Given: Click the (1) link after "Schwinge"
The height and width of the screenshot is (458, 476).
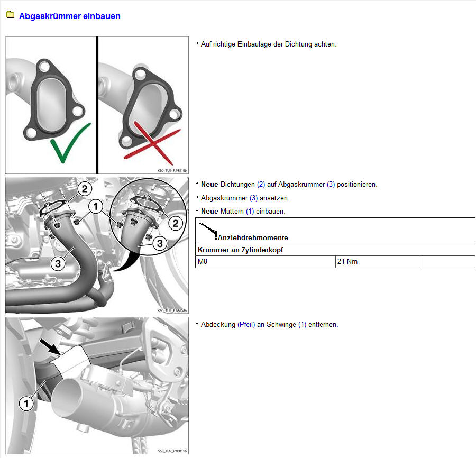Looking at the screenshot, I should pos(302,324).
